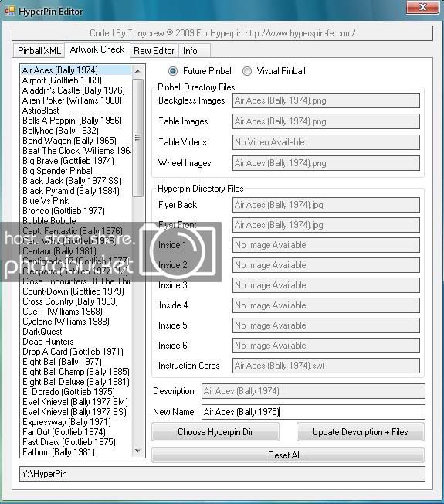The height and width of the screenshot is (504, 444).
Task: Select Ballyhoo (Bally 1932)
Action: point(76,131)
